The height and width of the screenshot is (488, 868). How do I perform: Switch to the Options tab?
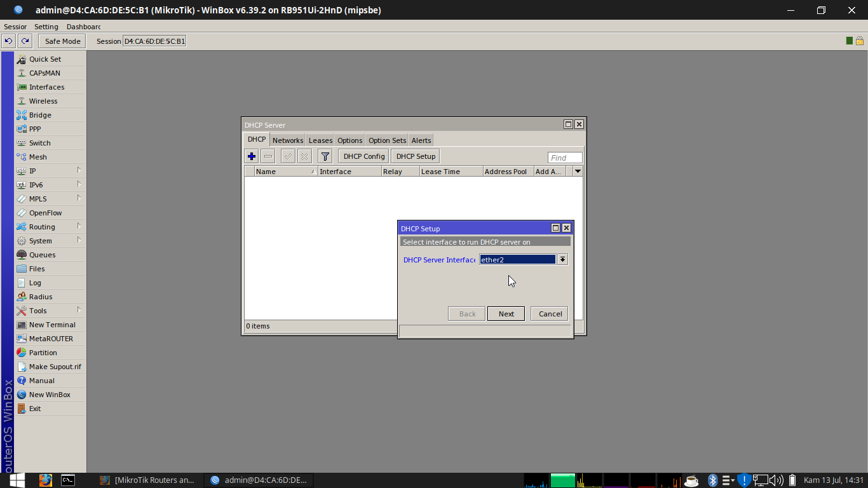pos(349,140)
